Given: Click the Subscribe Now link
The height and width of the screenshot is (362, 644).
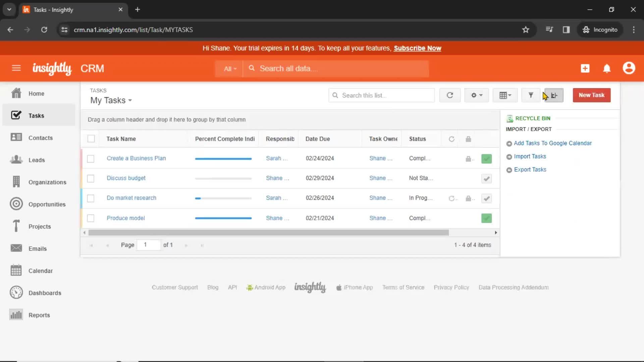Looking at the screenshot, I should (417, 48).
